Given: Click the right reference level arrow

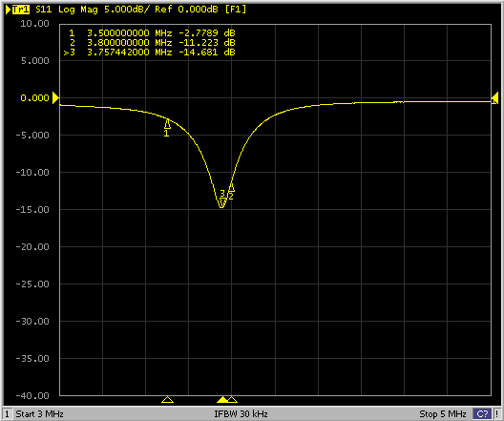Looking at the screenshot, I should click(x=494, y=98).
